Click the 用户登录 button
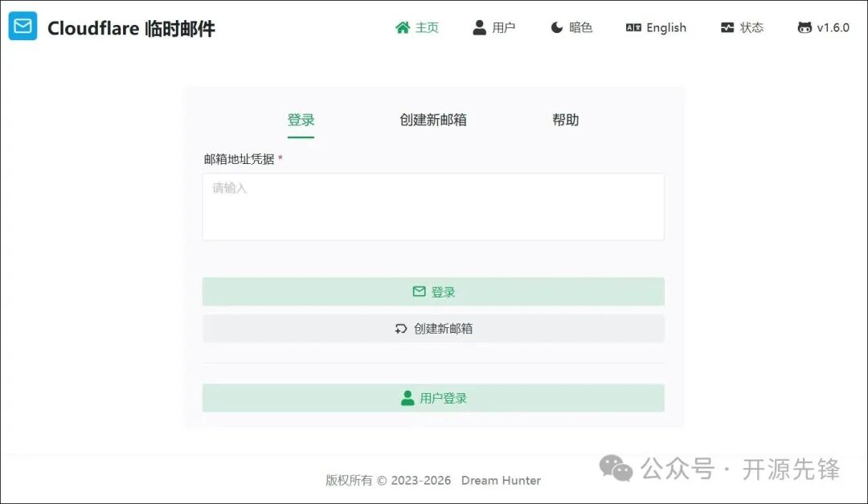The image size is (868, 504). pyautogui.click(x=433, y=397)
